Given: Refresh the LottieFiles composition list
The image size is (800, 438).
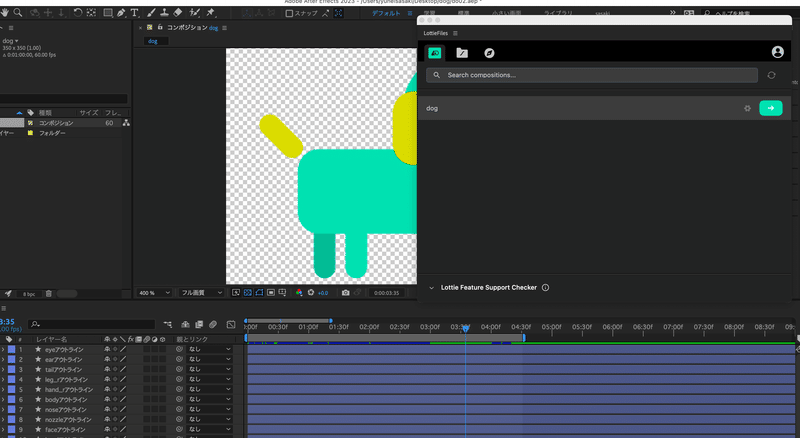Looking at the screenshot, I should coord(771,75).
